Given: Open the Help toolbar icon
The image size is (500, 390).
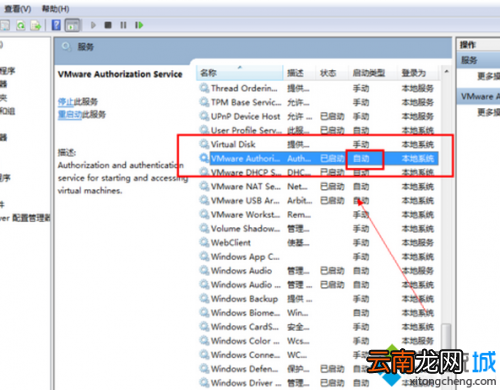Looking at the screenshot, I should tap(56, 25).
